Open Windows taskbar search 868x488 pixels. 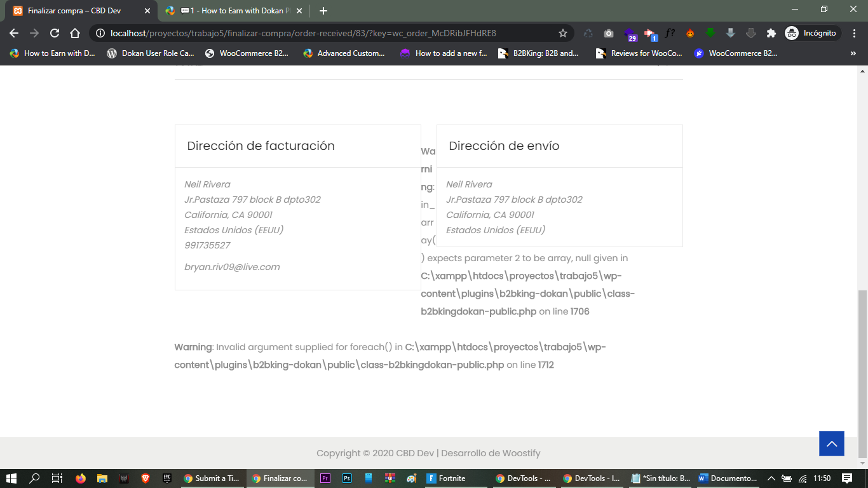coord(34,478)
